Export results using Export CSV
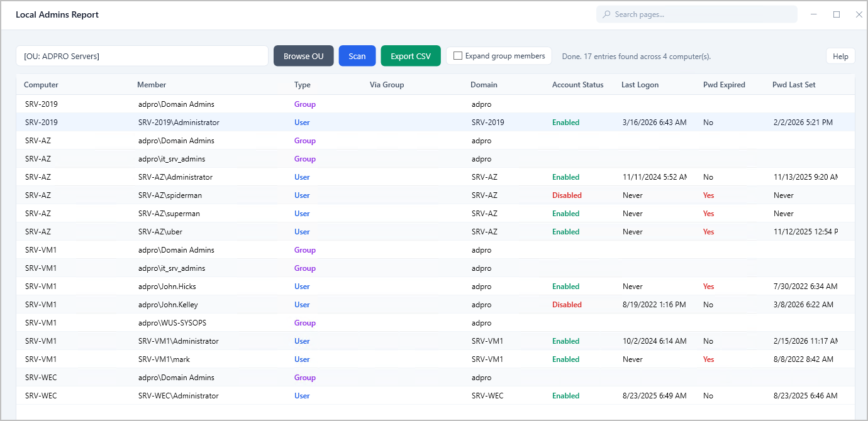 411,56
